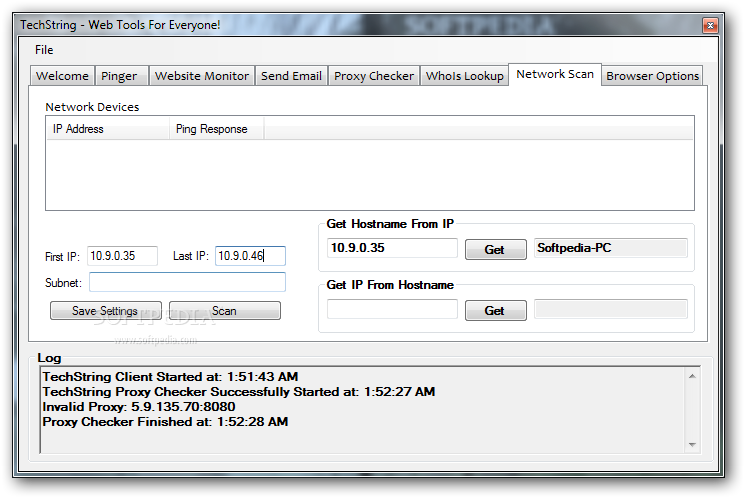Viewport: 745px width, 498px height.
Task: Click the IP Address column header
Action: (108, 129)
